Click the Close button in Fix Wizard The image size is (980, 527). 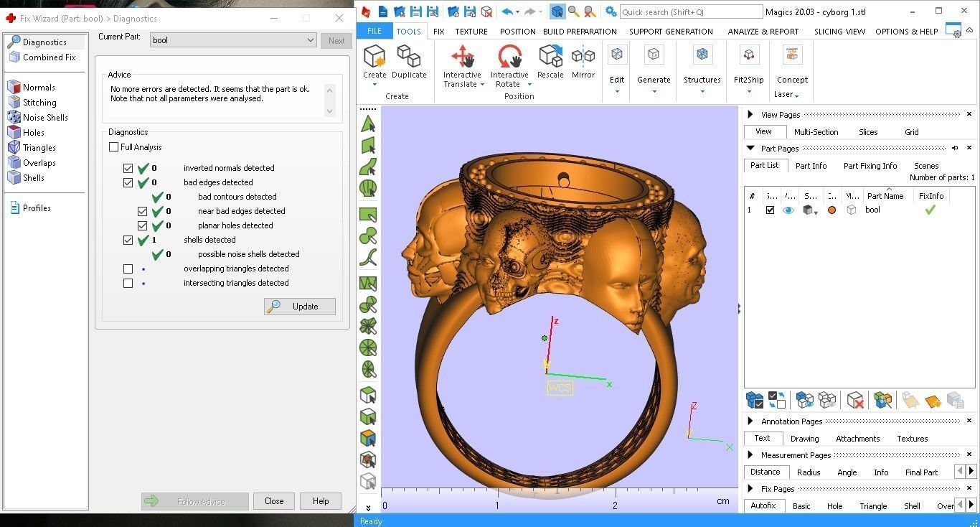pos(274,501)
